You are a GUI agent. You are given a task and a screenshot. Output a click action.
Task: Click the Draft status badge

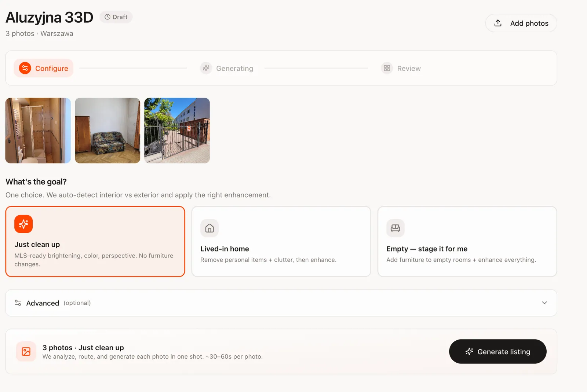tap(116, 17)
